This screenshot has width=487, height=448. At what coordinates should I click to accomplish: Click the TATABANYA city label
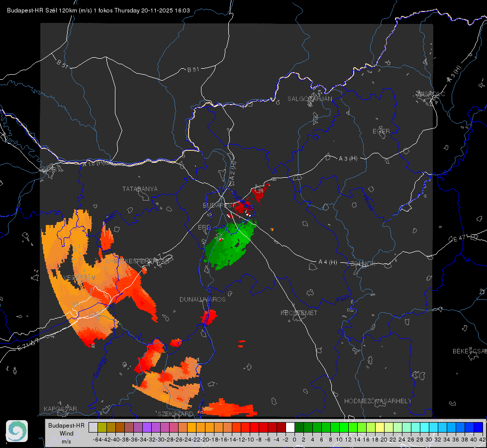click(x=140, y=189)
